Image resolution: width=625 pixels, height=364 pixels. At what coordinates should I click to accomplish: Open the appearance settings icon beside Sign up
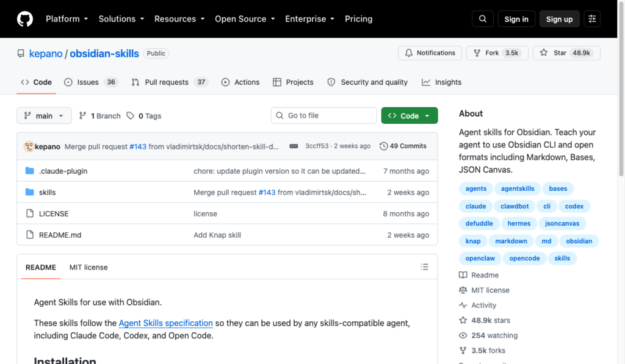[x=592, y=19]
